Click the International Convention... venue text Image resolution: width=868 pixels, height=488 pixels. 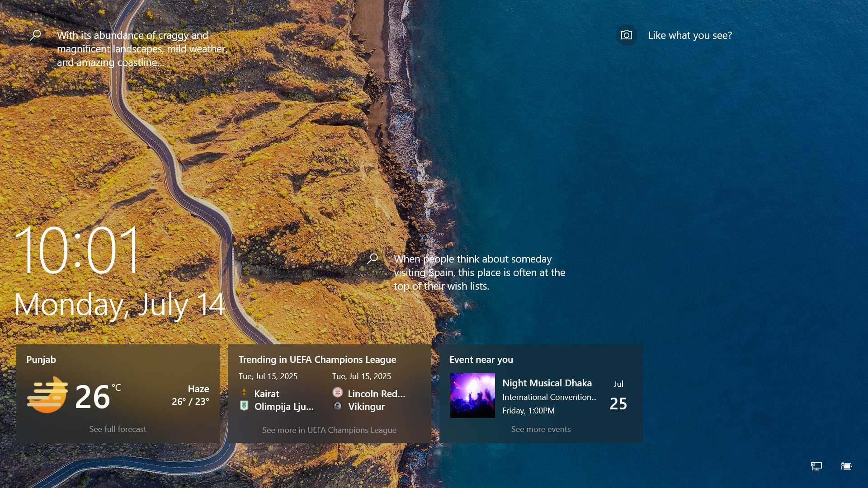click(x=550, y=397)
